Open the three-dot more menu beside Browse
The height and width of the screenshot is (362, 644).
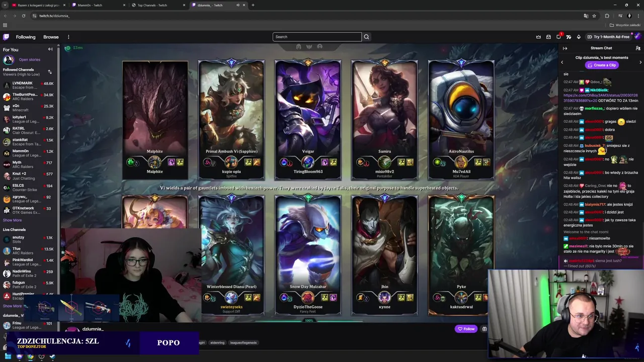coord(68,37)
